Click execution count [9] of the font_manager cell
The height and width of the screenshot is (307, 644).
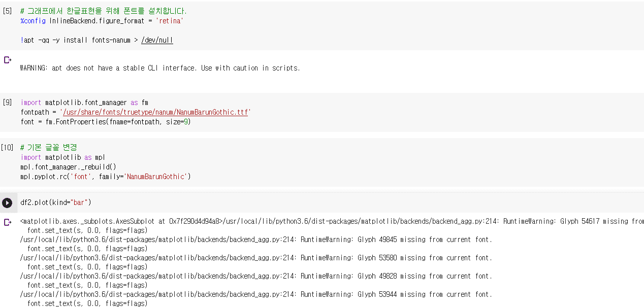[x=7, y=103]
